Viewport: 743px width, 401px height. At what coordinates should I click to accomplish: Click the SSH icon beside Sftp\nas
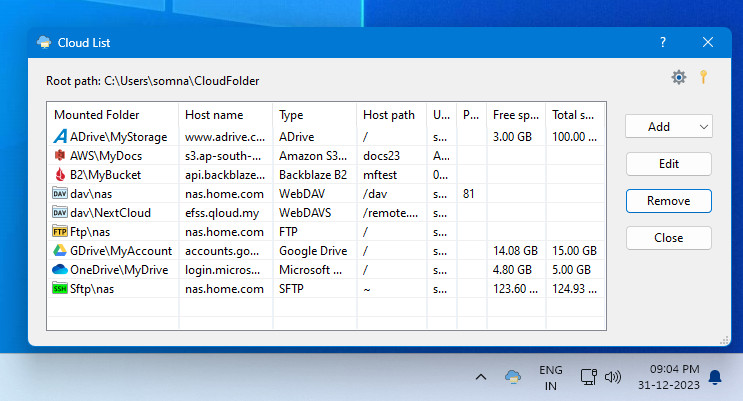pyautogui.click(x=60, y=288)
